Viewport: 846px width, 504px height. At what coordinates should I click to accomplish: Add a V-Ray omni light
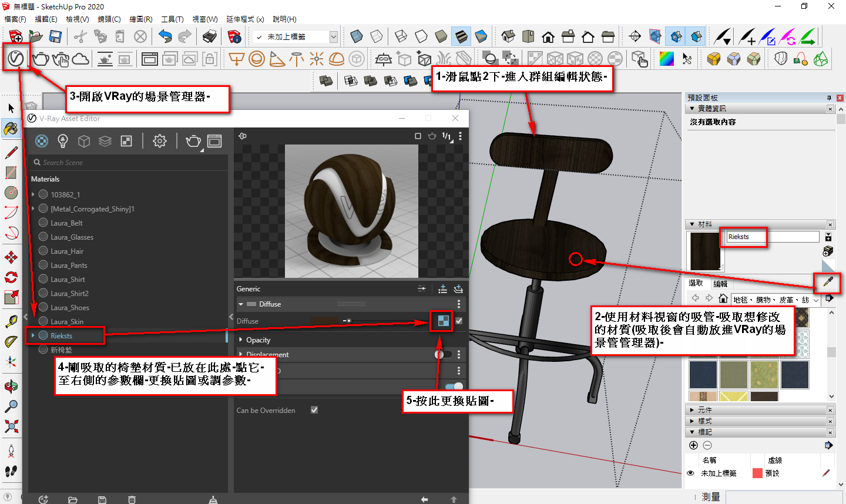317,59
